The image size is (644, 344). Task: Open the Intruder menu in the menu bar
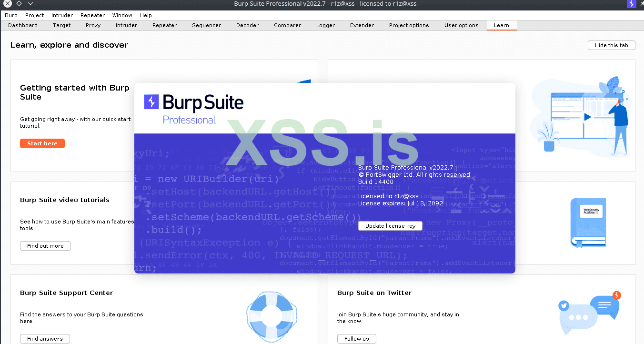pos(62,15)
